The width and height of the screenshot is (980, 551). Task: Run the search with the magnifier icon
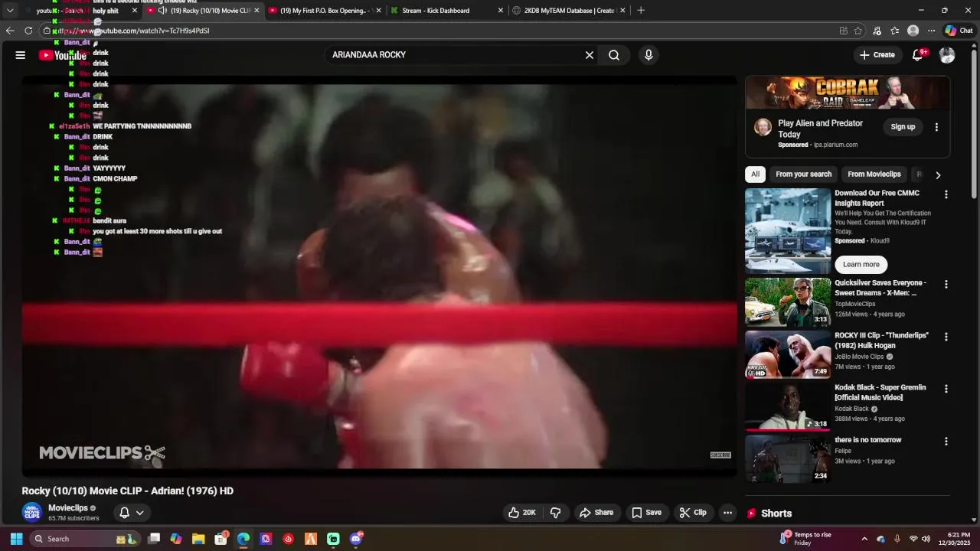(x=614, y=55)
